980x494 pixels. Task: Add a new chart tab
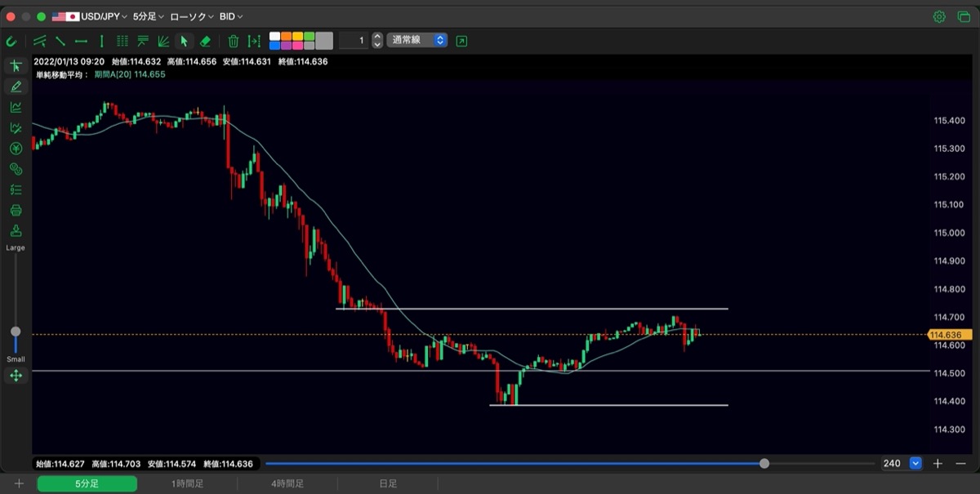pyautogui.click(x=19, y=483)
